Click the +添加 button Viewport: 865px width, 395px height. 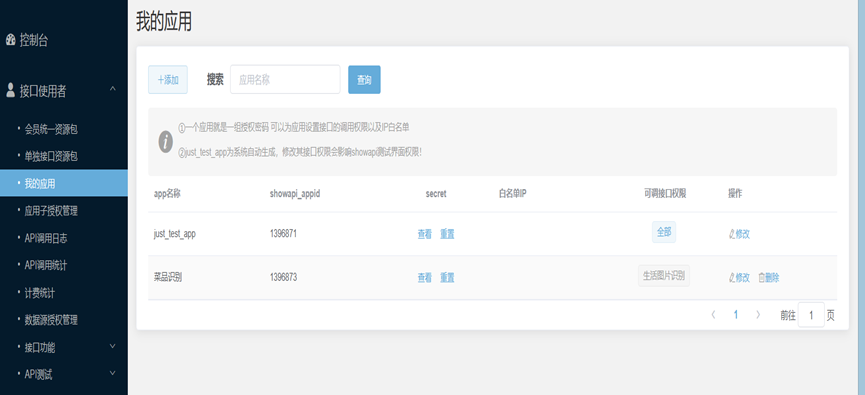(x=168, y=80)
